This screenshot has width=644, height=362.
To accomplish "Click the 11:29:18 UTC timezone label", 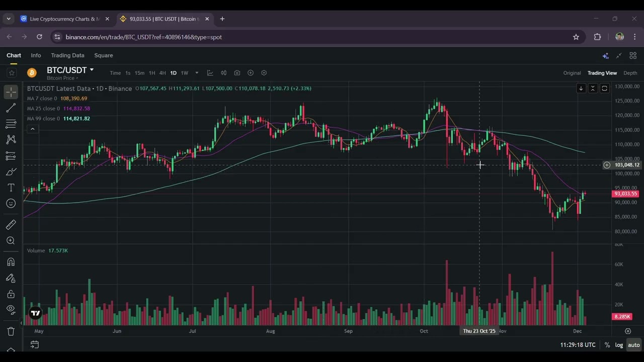I will tap(578, 345).
